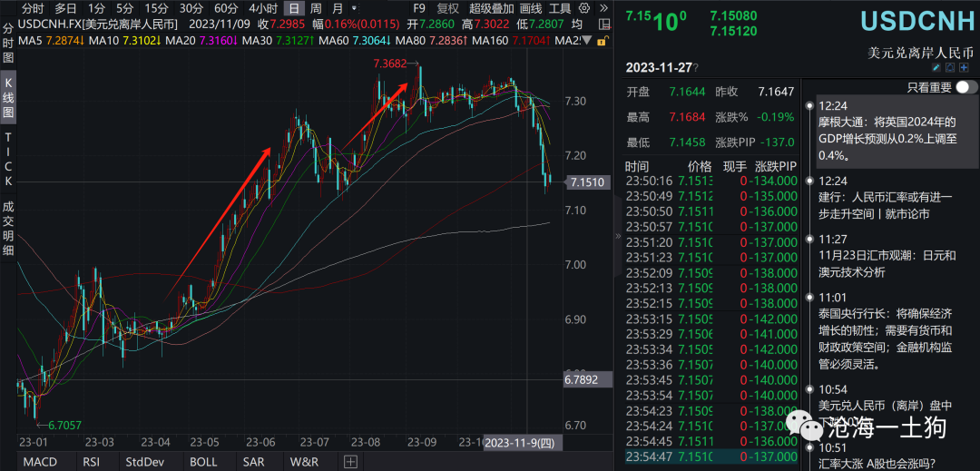Select the 30分 chart period
This screenshot has height=471, width=980.
pos(191,8)
